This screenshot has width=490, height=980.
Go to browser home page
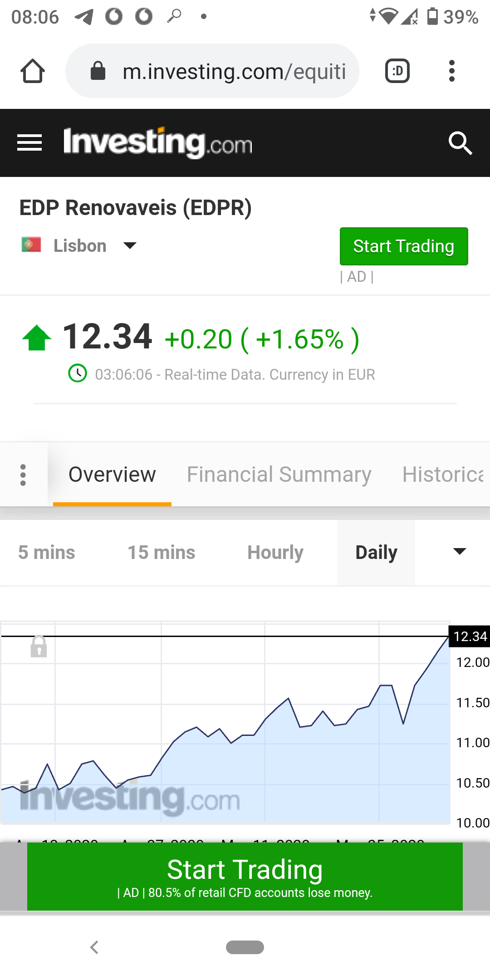33,71
